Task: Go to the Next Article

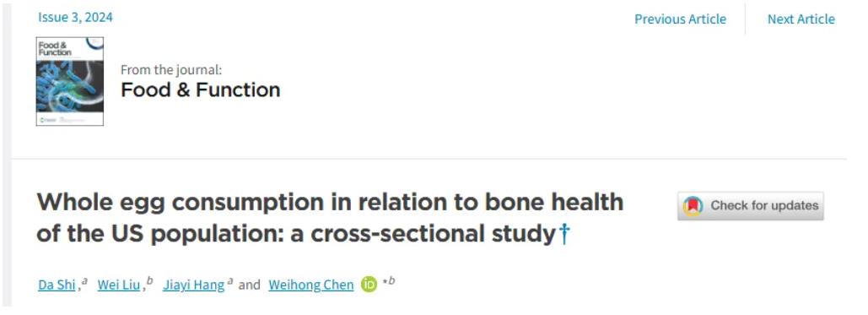Action: coord(801,19)
